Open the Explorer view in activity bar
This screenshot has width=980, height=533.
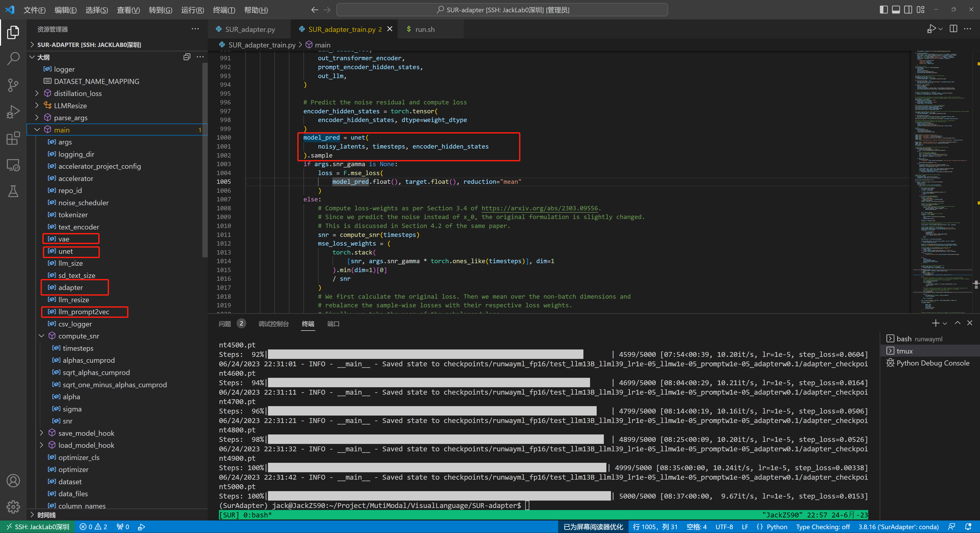[x=13, y=32]
